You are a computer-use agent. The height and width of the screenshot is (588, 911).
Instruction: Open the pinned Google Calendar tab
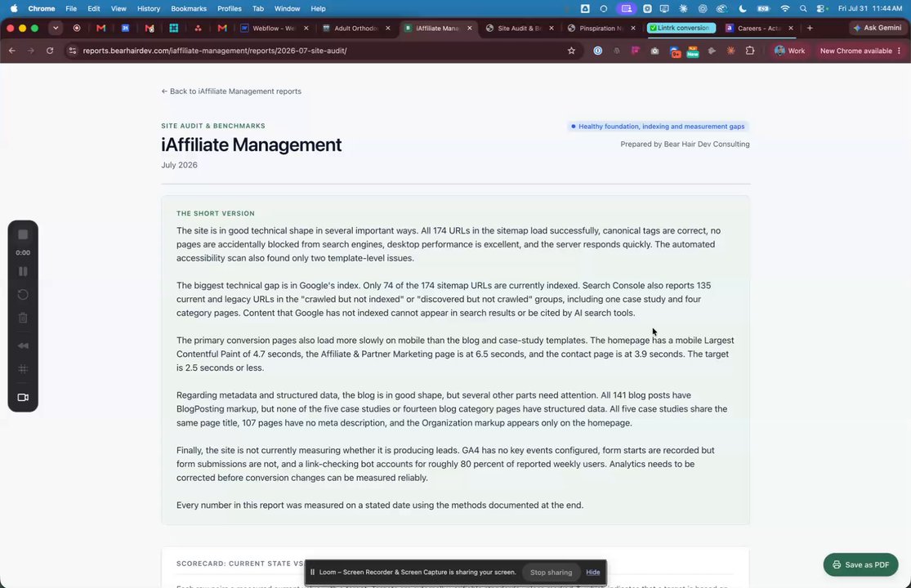[125, 28]
